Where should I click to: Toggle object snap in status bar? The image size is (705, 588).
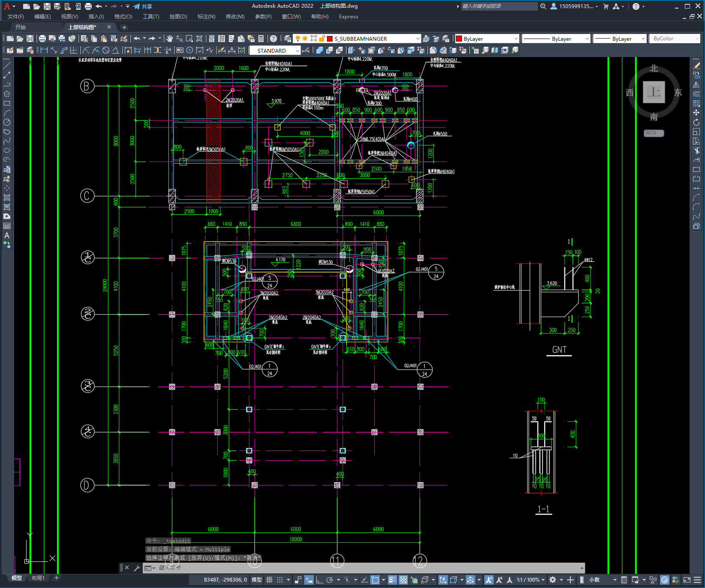[375, 580]
